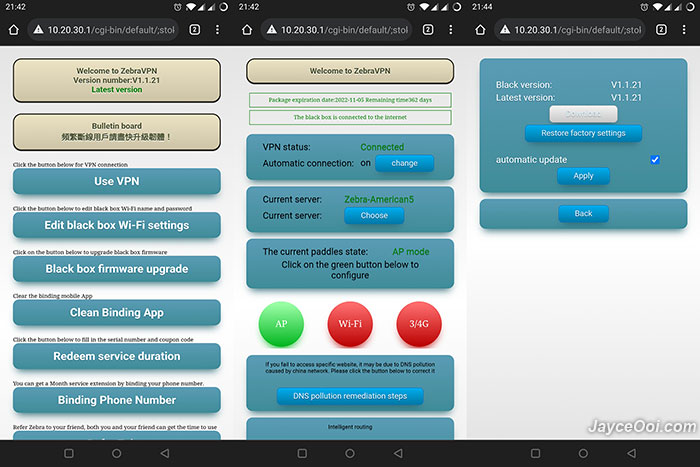Open Edit black box Wi-Fi settings
The image size is (700, 467).
(x=117, y=225)
